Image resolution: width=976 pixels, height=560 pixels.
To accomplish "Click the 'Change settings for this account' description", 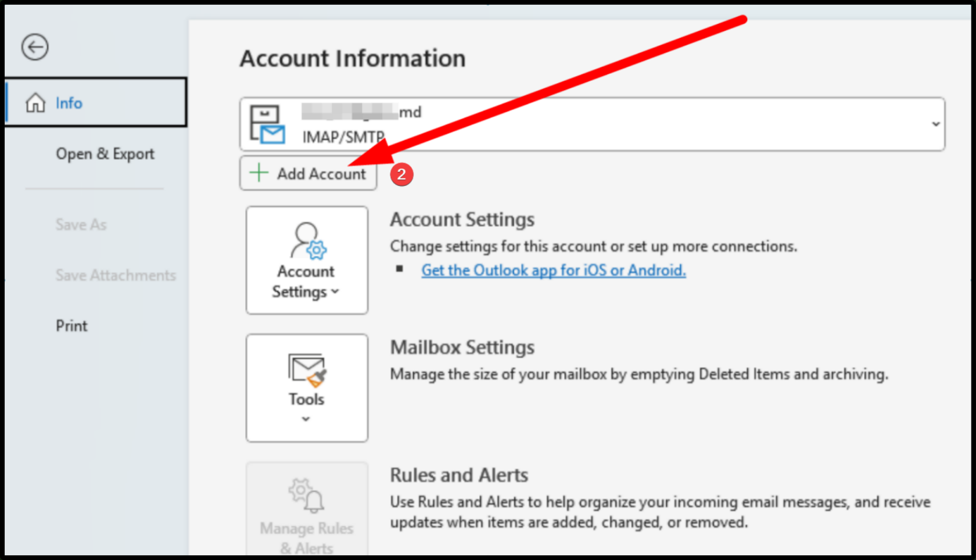I will 594,246.
